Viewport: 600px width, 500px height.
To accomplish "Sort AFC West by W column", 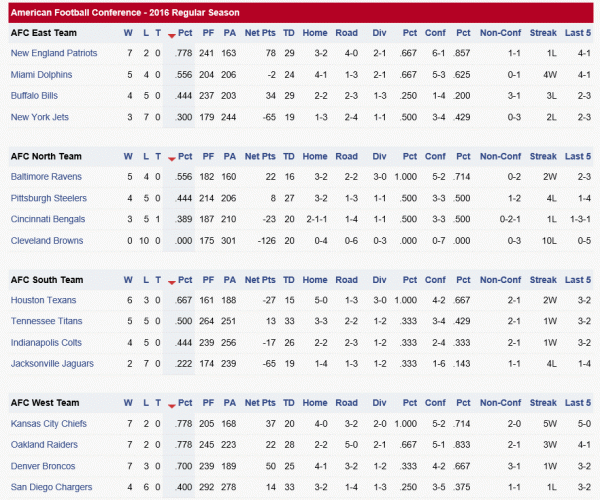I will [128, 403].
